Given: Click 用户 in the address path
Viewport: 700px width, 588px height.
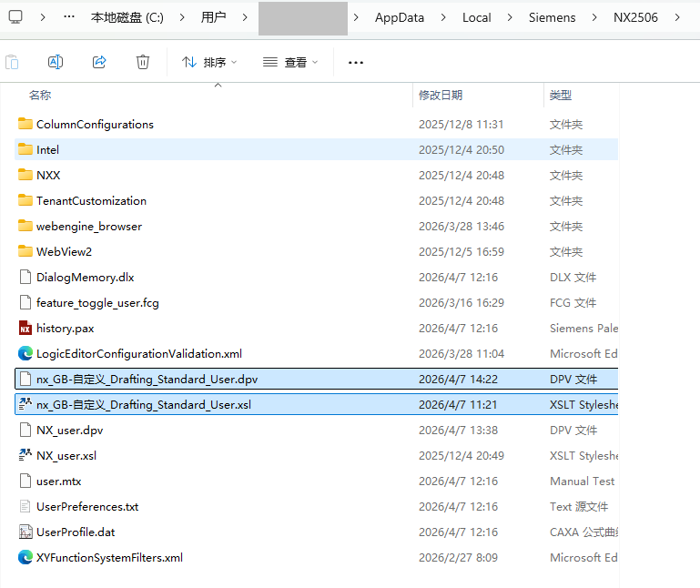Looking at the screenshot, I should pyautogui.click(x=213, y=17).
